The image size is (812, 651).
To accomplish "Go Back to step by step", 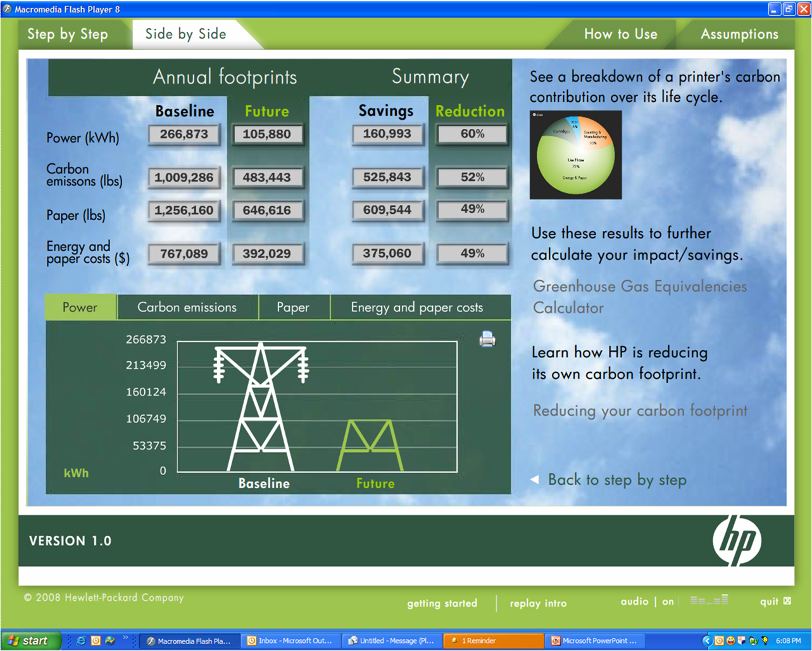I will 617,480.
